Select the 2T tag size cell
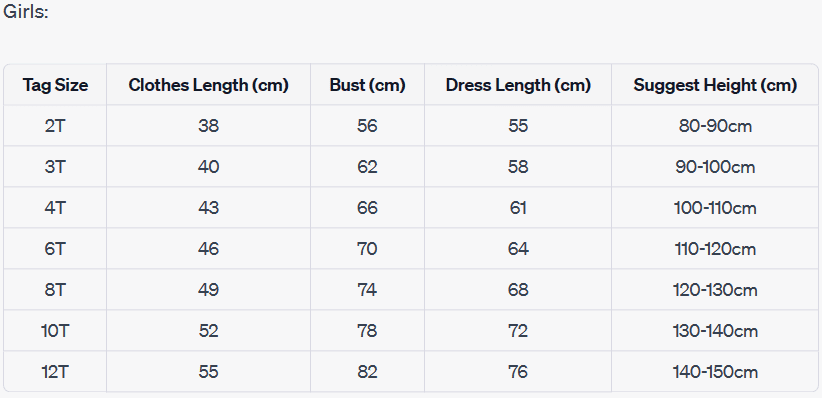The width and height of the screenshot is (822, 398). 55,126
